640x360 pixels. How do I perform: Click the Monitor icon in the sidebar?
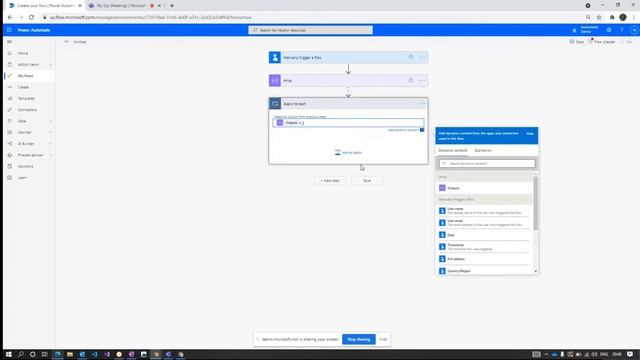click(x=10, y=132)
